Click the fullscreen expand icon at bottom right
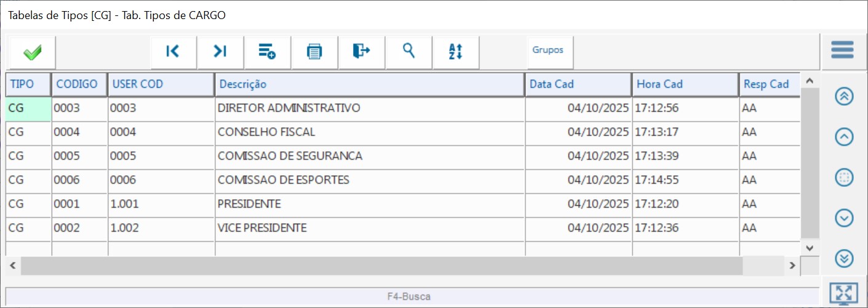 (x=843, y=293)
